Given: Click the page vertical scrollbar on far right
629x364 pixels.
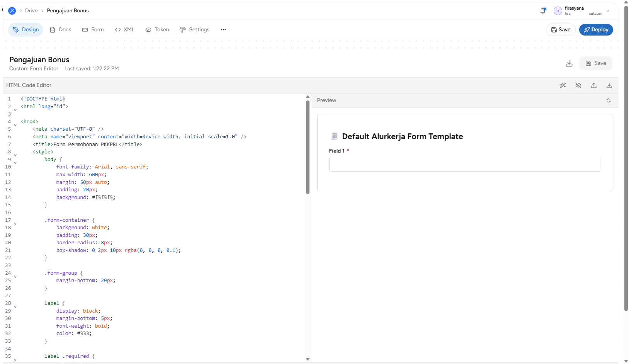Looking at the screenshot, I should (x=626, y=158).
